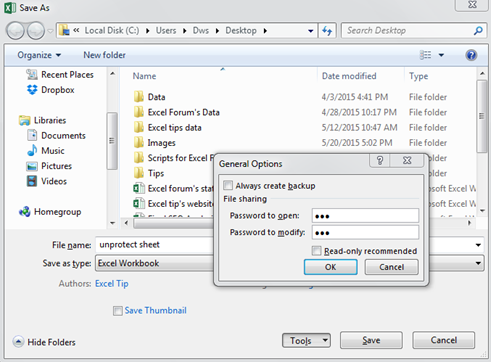
Task: Click the Excel Tip author link
Action: coord(112,284)
